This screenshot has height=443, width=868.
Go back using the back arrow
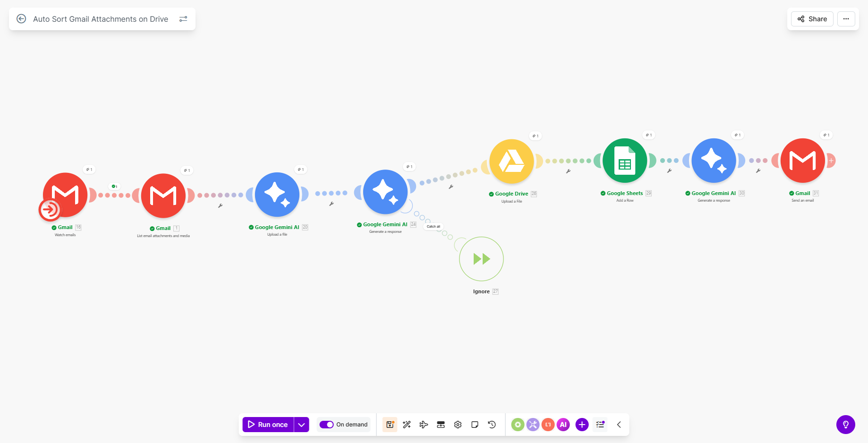pos(21,19)
